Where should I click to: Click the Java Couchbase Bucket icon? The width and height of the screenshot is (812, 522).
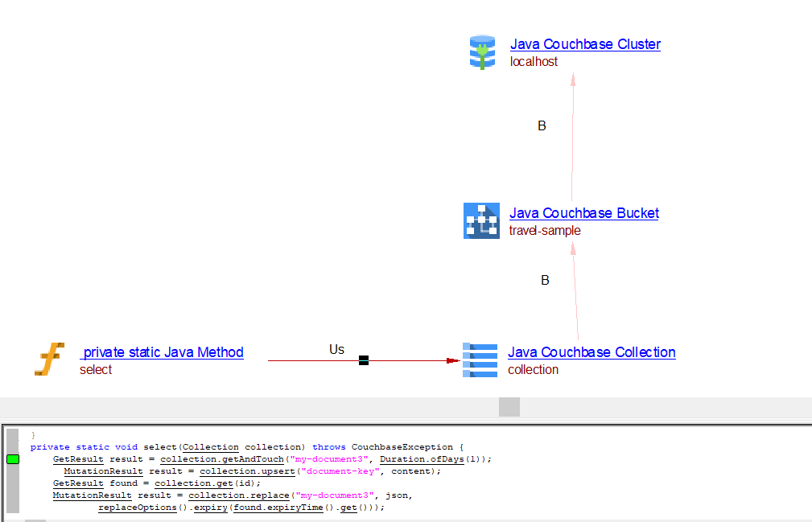point(481,221)
